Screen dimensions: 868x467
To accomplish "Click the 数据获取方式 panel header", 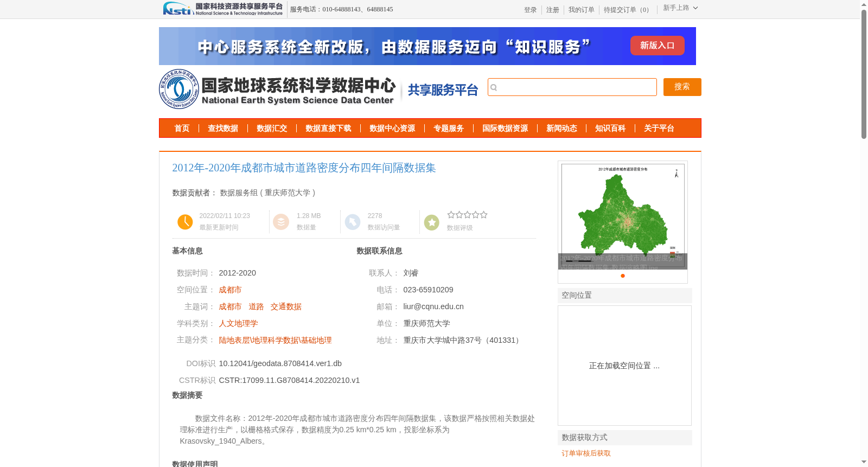I will 625,438.
